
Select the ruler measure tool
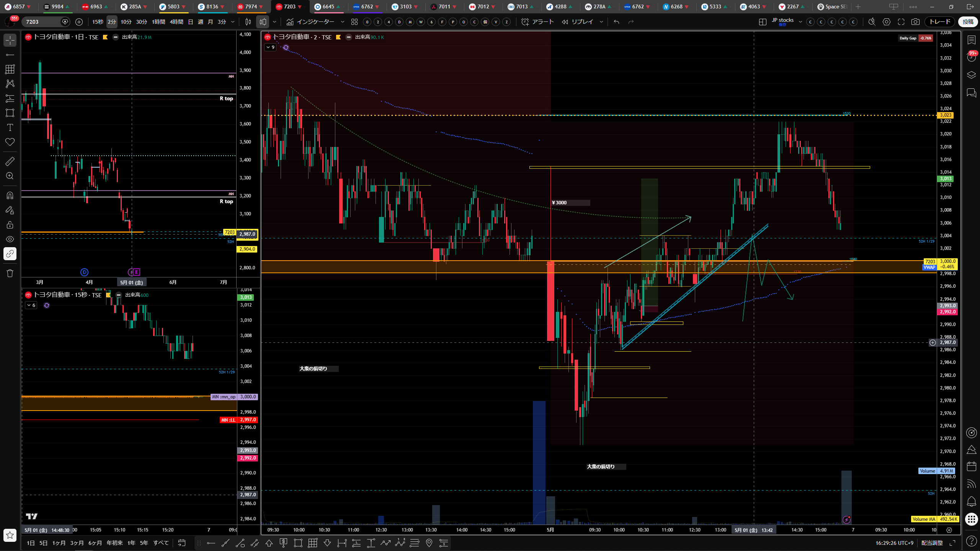pyautogui.click(x=10, y=161)
